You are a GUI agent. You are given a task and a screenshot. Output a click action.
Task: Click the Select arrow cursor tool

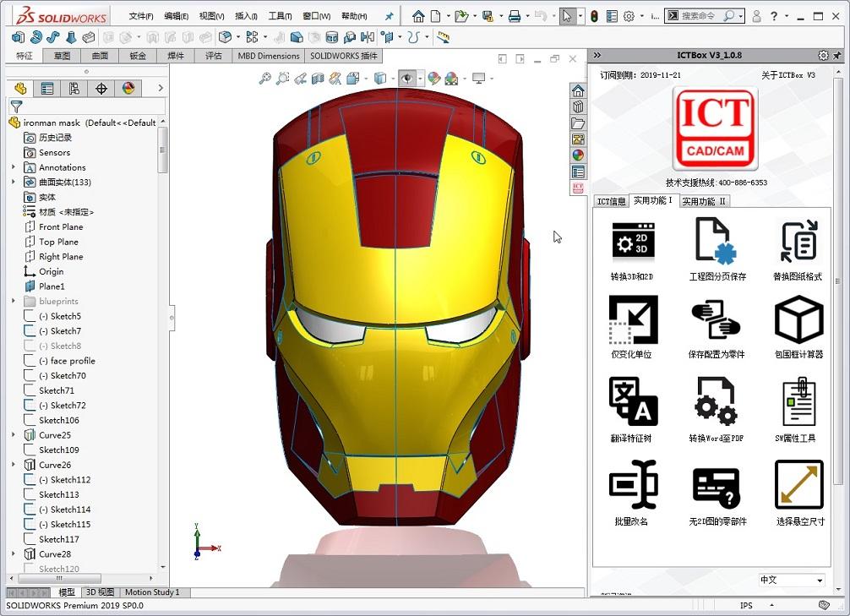[566, 16]
